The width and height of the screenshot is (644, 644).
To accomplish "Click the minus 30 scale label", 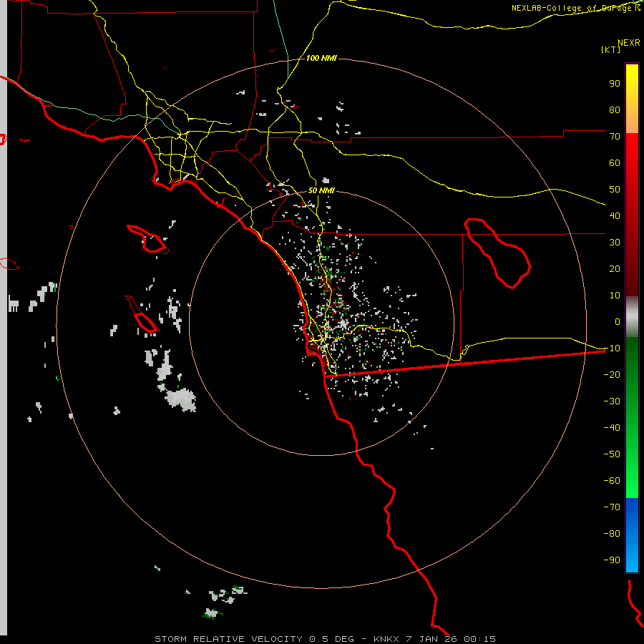I will point(612,401).
